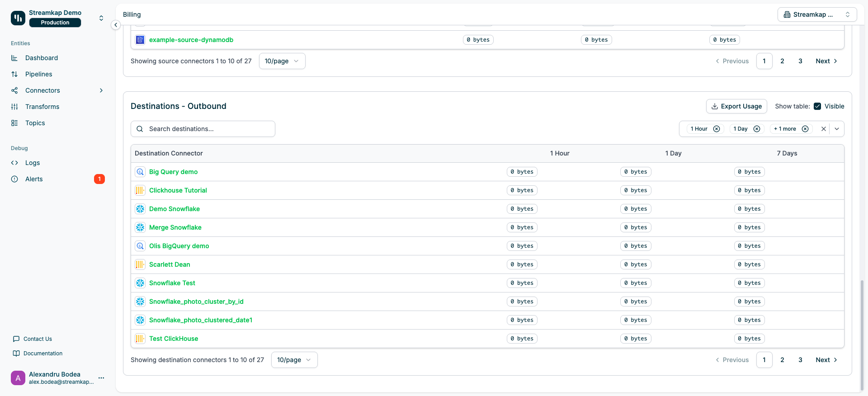Click the Topics list icon
The image size is (868, 396).
(x=14, y=123)
